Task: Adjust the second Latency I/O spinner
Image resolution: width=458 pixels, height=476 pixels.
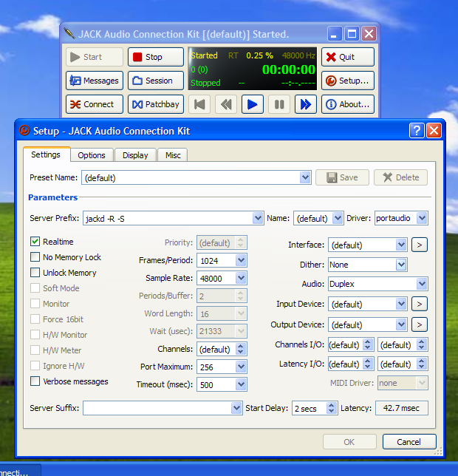Action: tap(421, 364)
